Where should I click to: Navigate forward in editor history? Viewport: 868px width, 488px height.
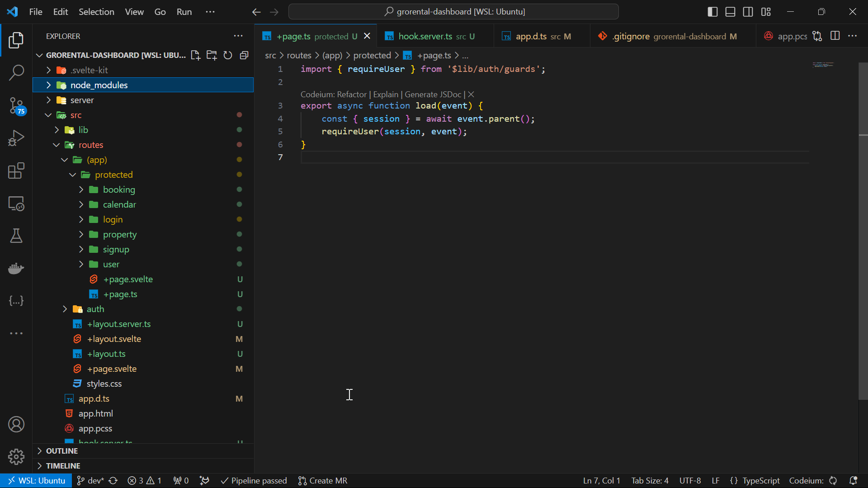274,12
